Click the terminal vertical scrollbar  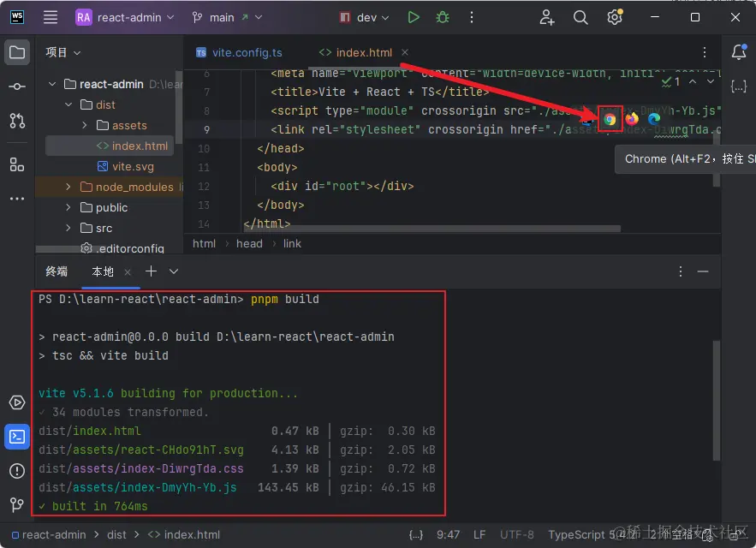tap(716, 401)
